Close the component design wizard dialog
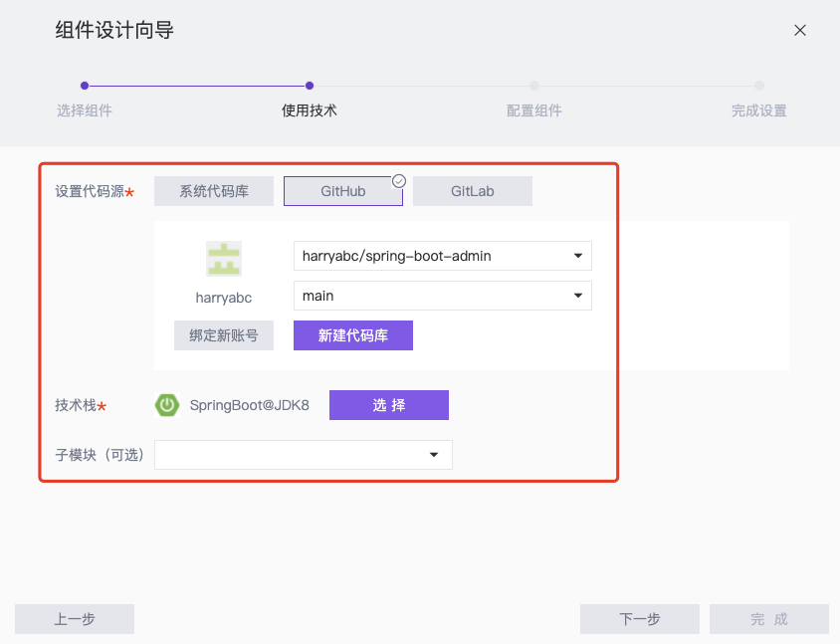840x644 pixels. tap(800, 31)
